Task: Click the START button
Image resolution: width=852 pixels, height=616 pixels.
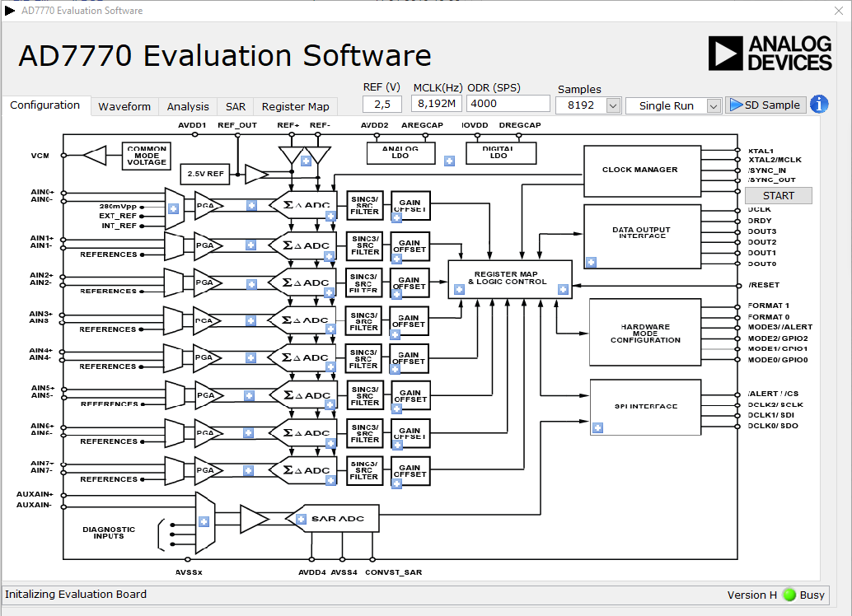Action: tap(778, 195)
